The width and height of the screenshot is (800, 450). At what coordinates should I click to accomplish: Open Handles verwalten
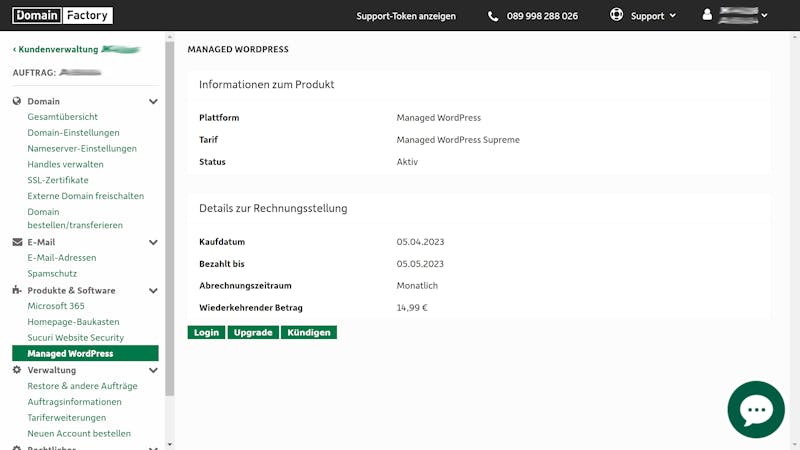click(x=65, y=164)
